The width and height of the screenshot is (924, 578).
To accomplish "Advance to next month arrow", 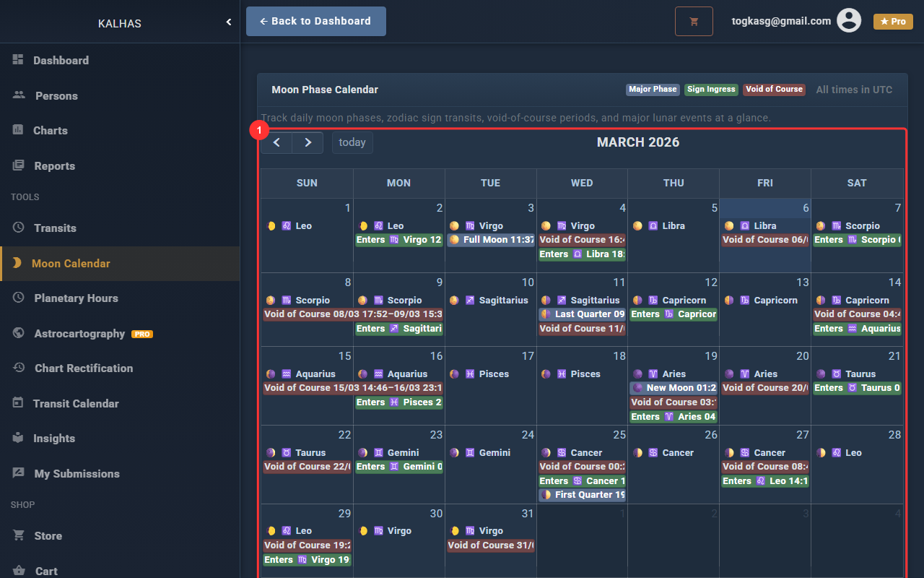I will coord(308,142).
